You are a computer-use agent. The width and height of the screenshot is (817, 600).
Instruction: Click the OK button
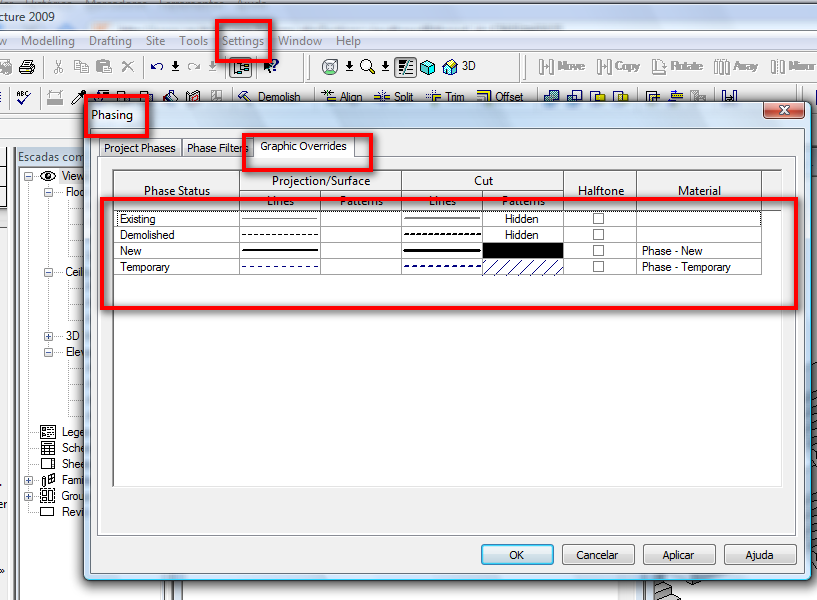(517, 555)
